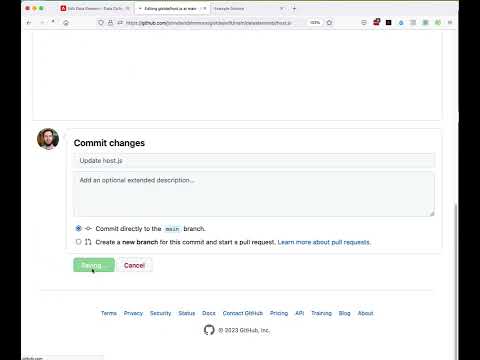Click the green Saving commit button
Viewport: 480px width, 360px height.
tap(94, 265)
